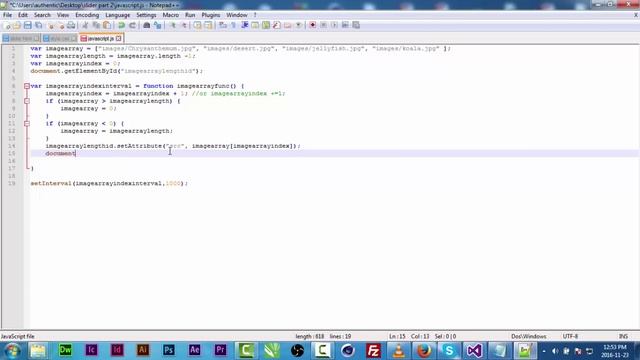This screenshot has width=640, height=360.
Task: Open the Window menu
Action: (x=237, y=15)
